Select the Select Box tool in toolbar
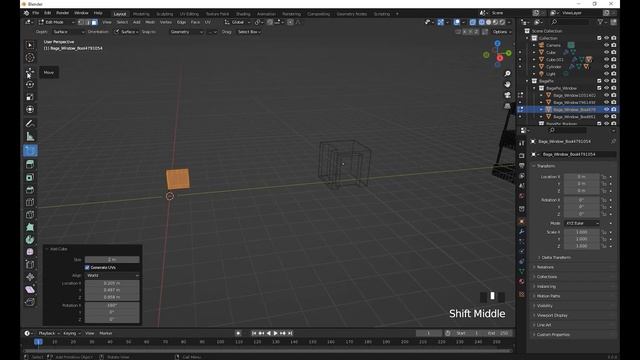Screen dimensions: 640x360 click(30, 45)
